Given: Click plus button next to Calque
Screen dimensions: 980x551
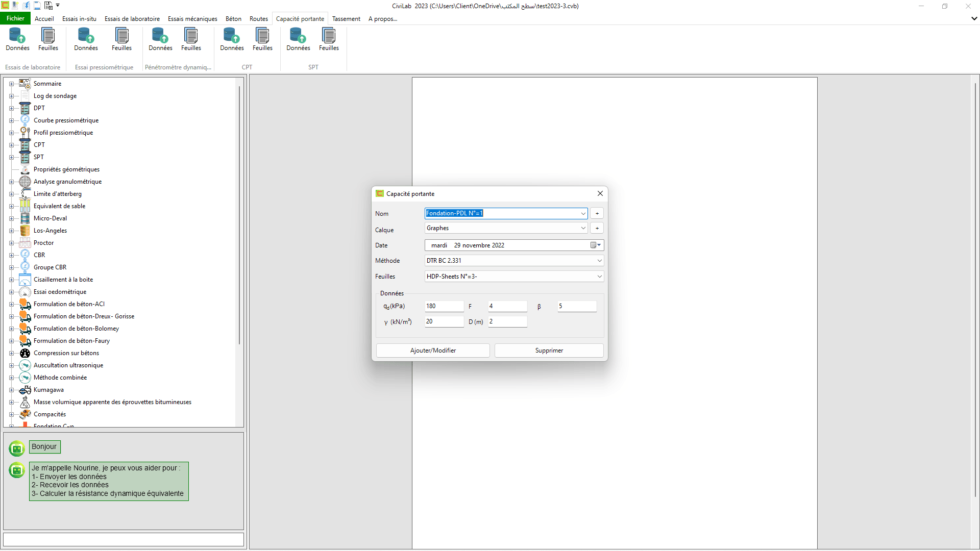Looking at the screenshot, I should point(597,228).
